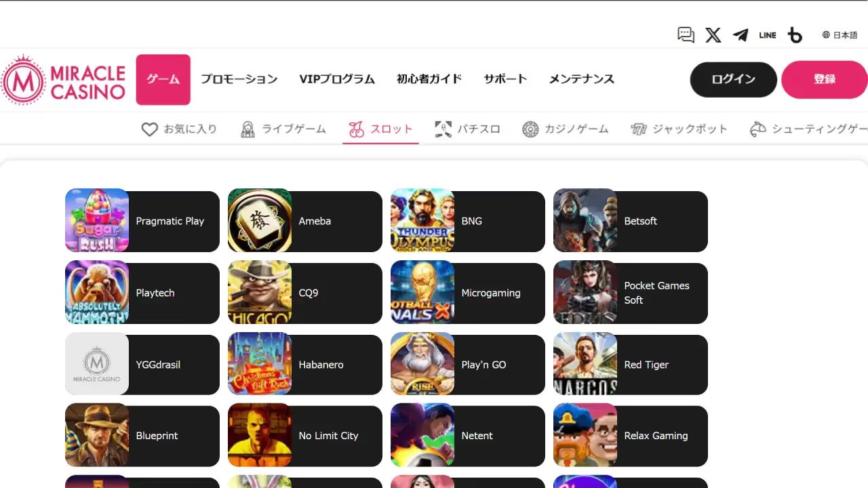Click the Miracle Casino logo
This screenshot has height=488, width=868.
pyautogui.click(x=64, y=80)
